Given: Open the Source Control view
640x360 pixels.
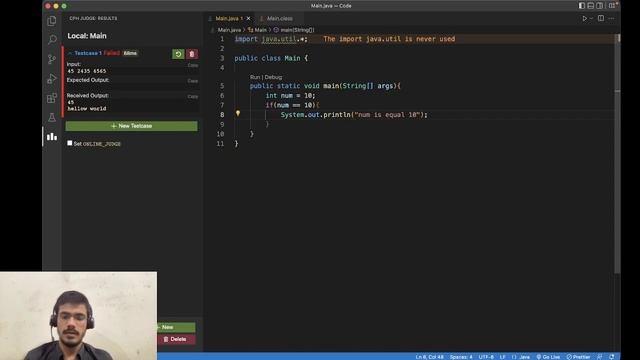Looking at the screenshot, I should tap(52, 59).
